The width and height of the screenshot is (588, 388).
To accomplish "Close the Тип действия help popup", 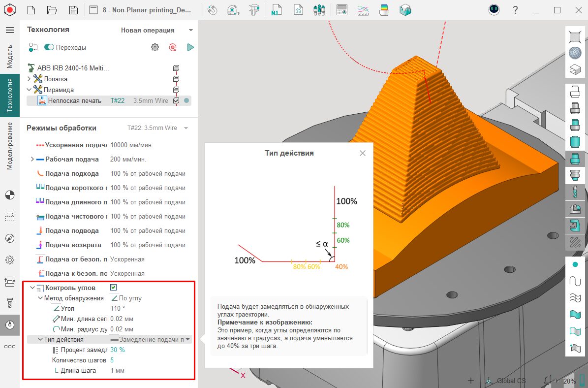I will [363, 153].
